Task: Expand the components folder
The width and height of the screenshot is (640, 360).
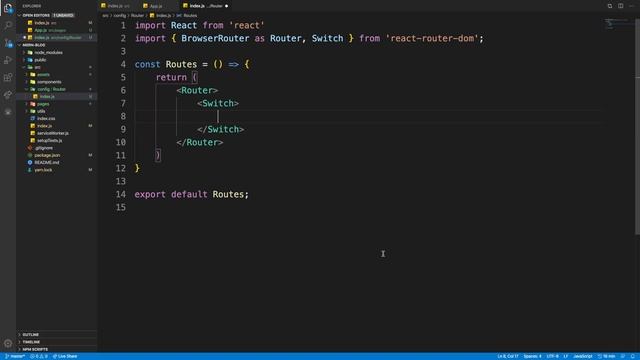Action: pyautogui.click(x=49, y=82)
